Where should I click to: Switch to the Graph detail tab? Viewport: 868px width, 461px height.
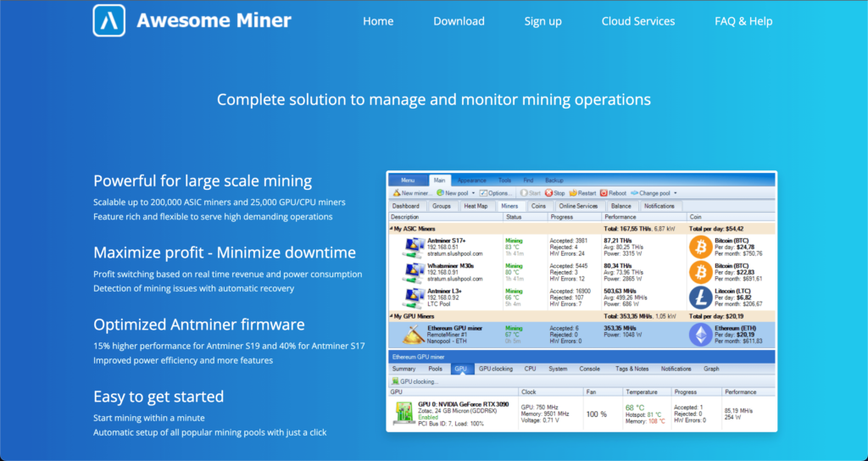(711, 369)
